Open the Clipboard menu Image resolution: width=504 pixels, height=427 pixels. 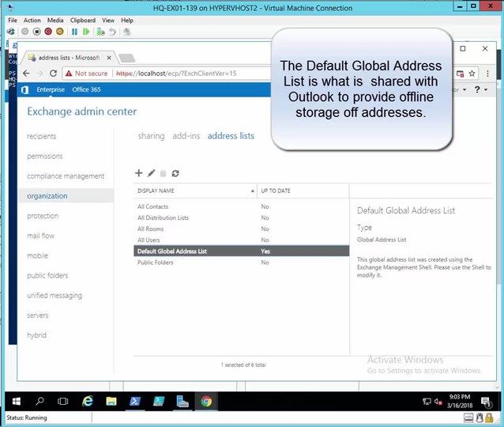coord(82,20)
